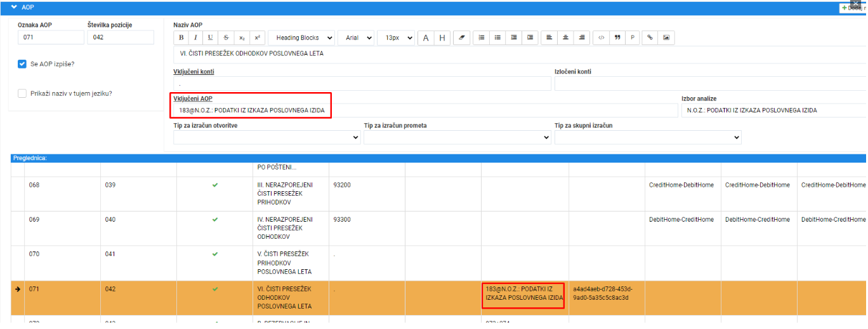Screen dimensions: 868x329
Task: Click green checkmark in row 070
Action: coord(214,254)
